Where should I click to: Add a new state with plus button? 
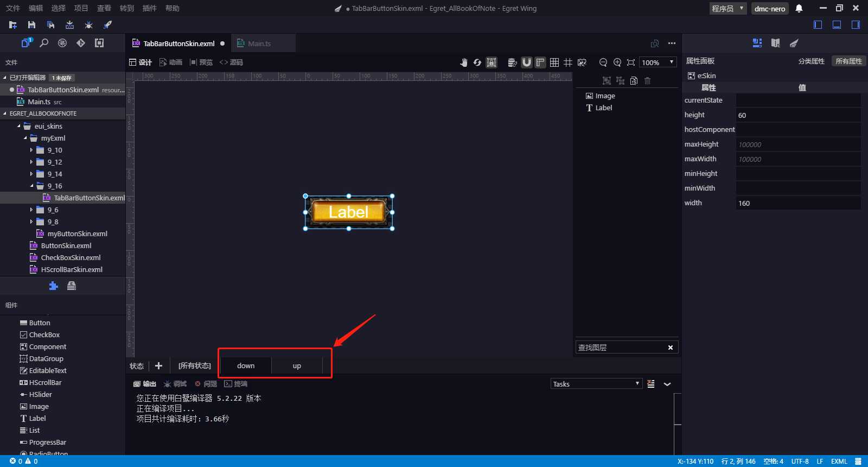[159, 366]
